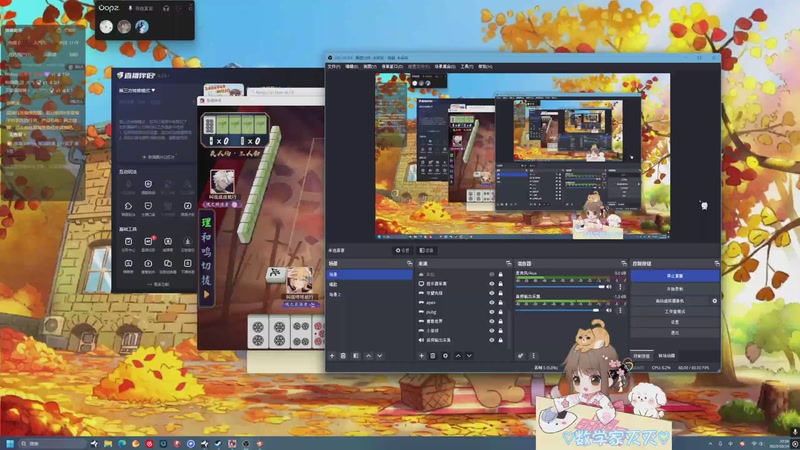This screenshot has height=450, width=800.
Task: Click 工作室模式 button in OBS controls
Action: tap(675, 312)
